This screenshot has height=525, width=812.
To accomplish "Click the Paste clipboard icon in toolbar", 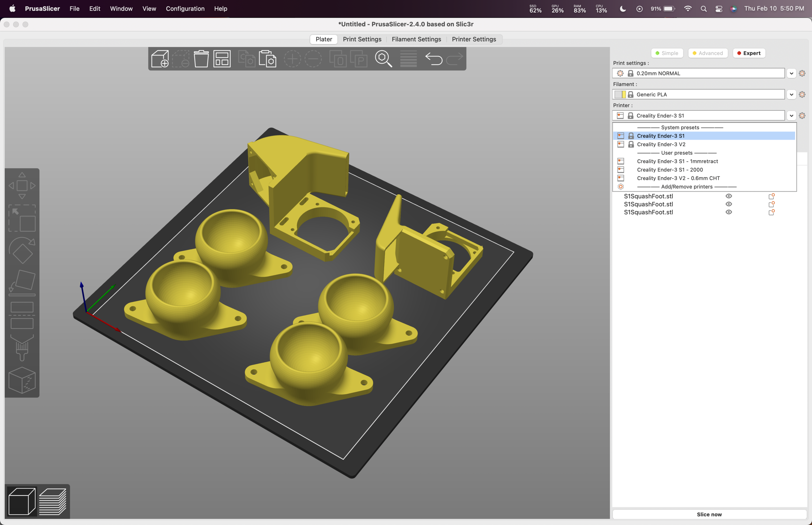I will (x=268, y=58).
